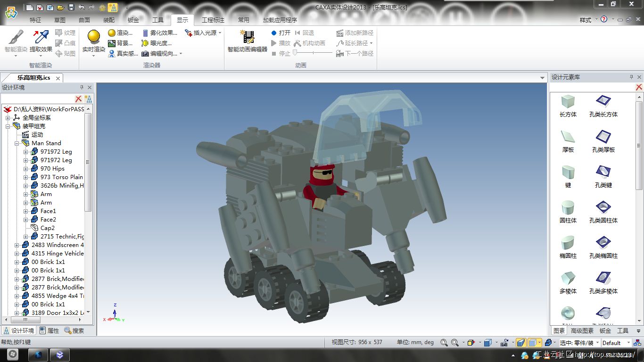The height and width of the screenshot is (362, 644).
Task: Expand the 2483 Windscreen tree node
Action: pyautogui.click(x=17, y=245)
